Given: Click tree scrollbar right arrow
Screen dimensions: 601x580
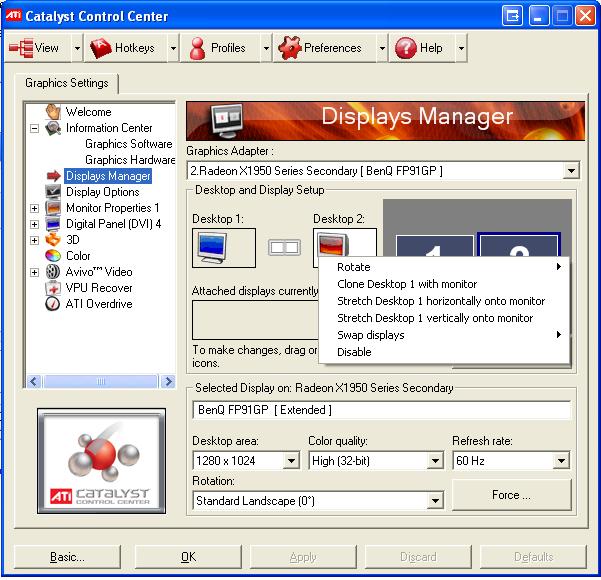Looking at the screenshot, I should (168, 381).
